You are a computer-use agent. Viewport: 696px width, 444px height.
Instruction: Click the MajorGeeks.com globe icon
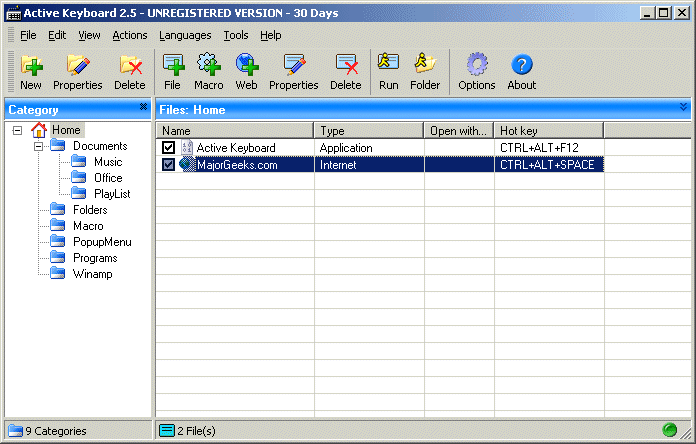pos(187,164)
